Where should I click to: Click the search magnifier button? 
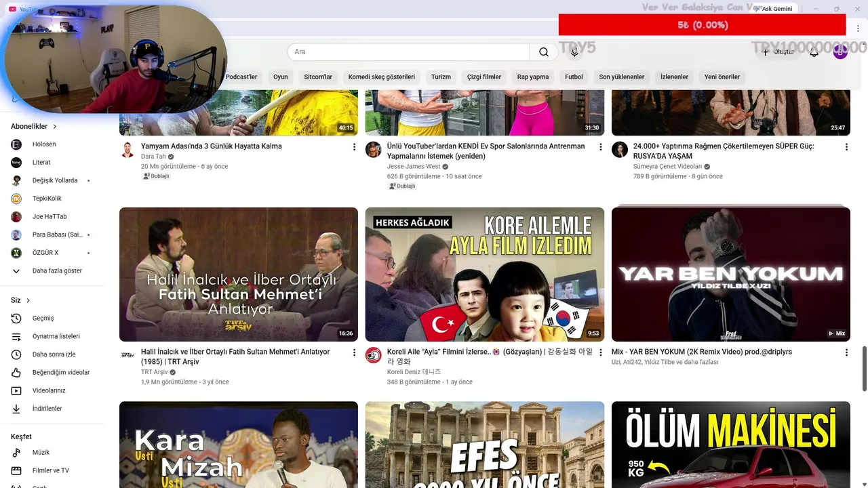click(544, 52)
